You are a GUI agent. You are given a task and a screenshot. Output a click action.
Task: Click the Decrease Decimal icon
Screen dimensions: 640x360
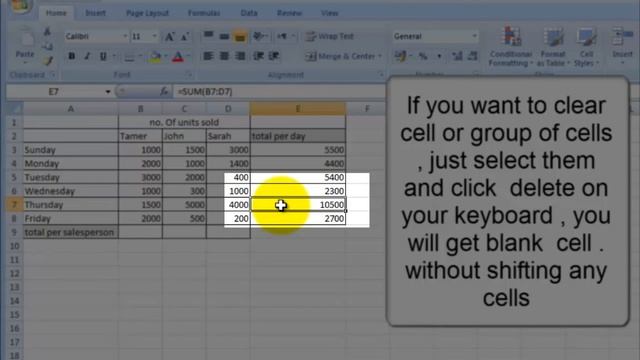[x=473, y=56]
